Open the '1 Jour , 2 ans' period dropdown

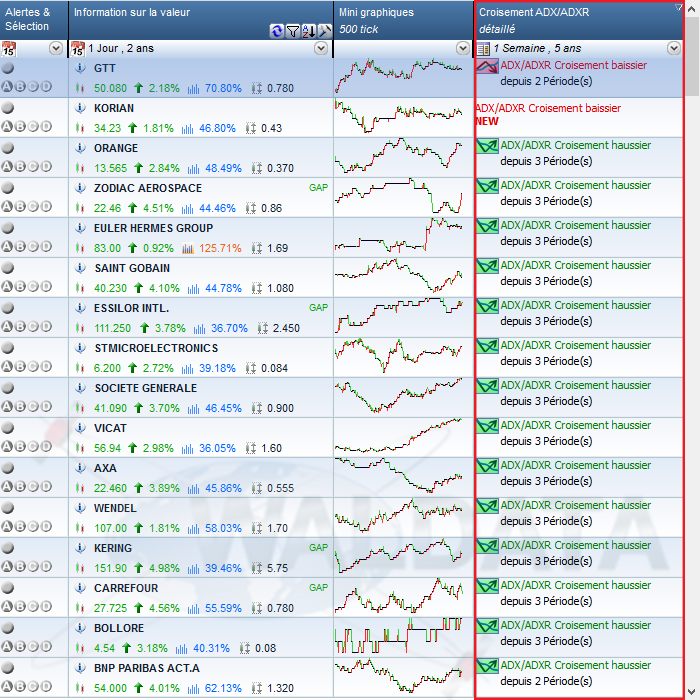321,48
